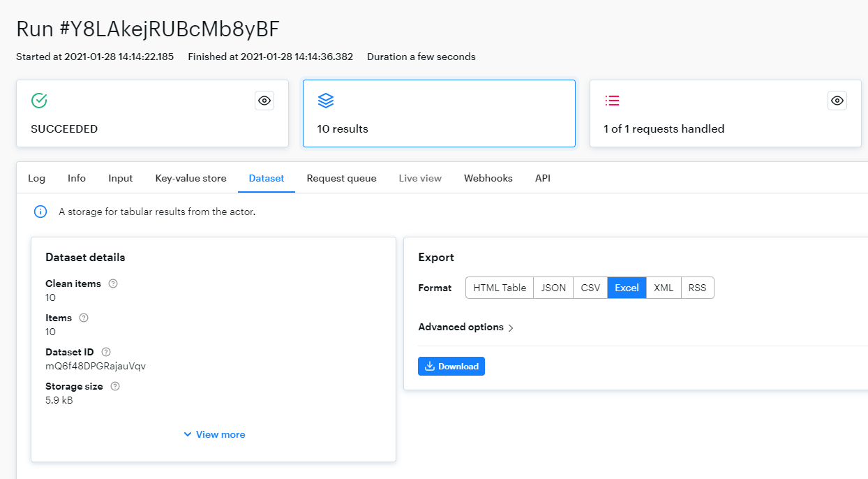Click the info icon beside storage description
Screen dimensions: 868x479
pyautogui.click(x=40, y=212)
